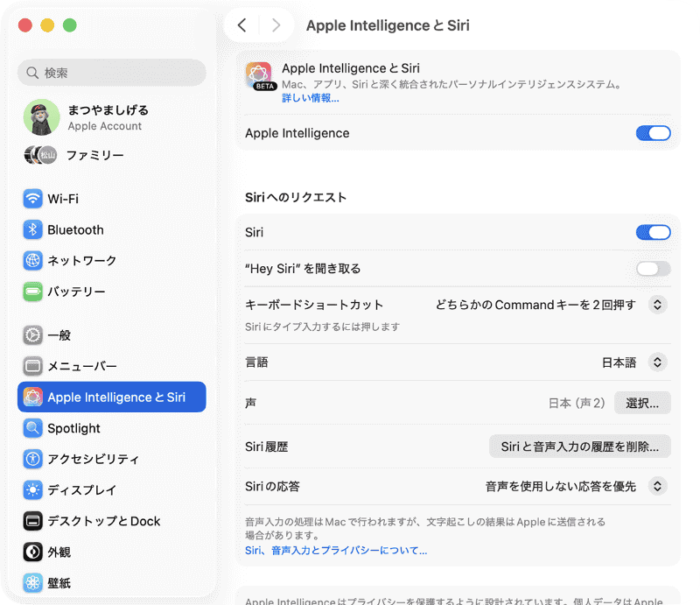Select 外観 in the sidebar

tap(32, 552)
